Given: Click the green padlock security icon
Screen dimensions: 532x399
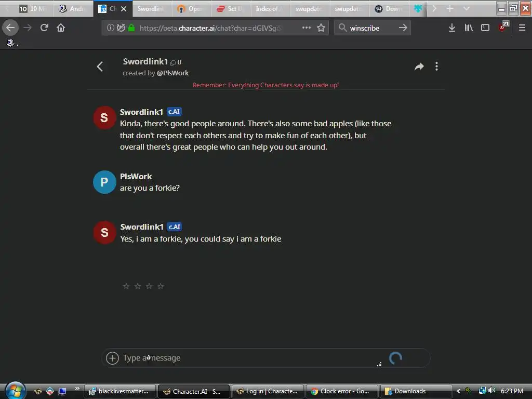Looking at the screenshot, I should point(131,28).
